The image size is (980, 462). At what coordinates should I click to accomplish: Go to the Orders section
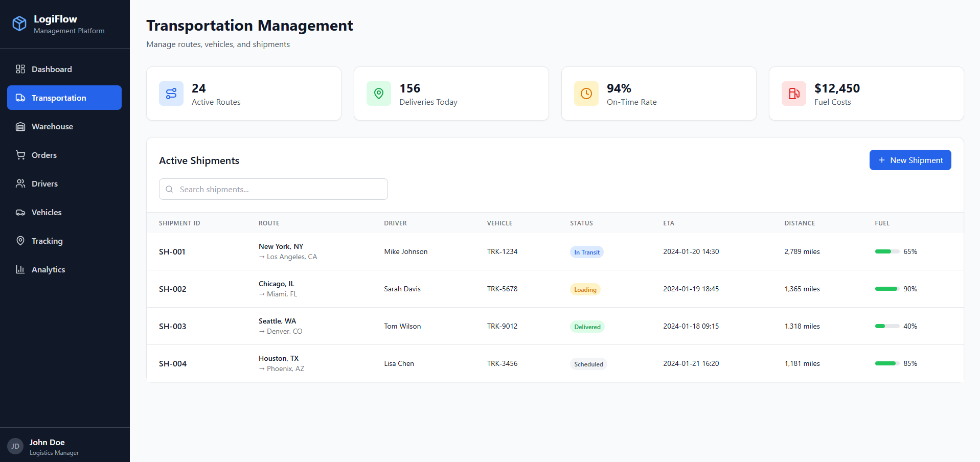(44, 155)
